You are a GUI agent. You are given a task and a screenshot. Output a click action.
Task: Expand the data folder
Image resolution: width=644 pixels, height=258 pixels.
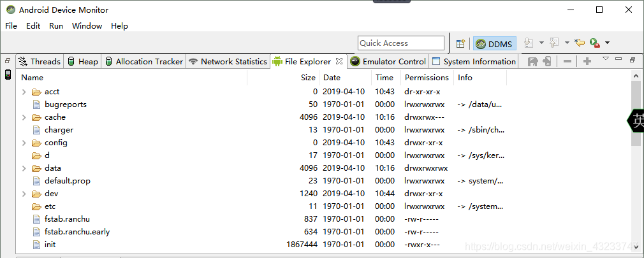[x=24, y=168]
